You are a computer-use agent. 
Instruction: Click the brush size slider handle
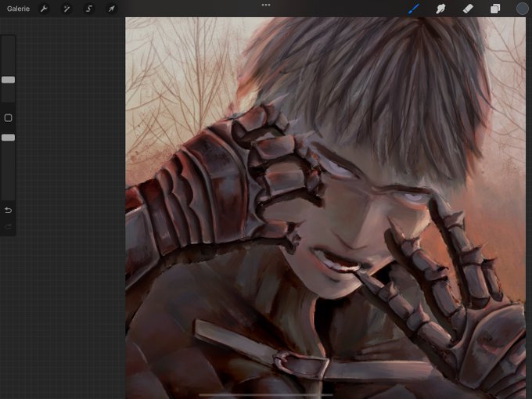pyautogui.click(x=8, y=80)
